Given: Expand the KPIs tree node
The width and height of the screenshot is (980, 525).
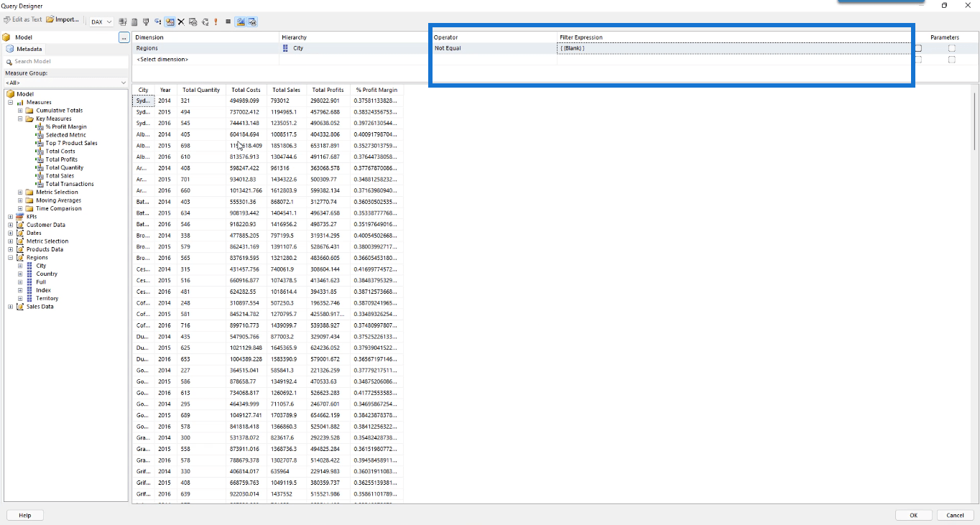Looking at the screenshot, I should [11, 216].
